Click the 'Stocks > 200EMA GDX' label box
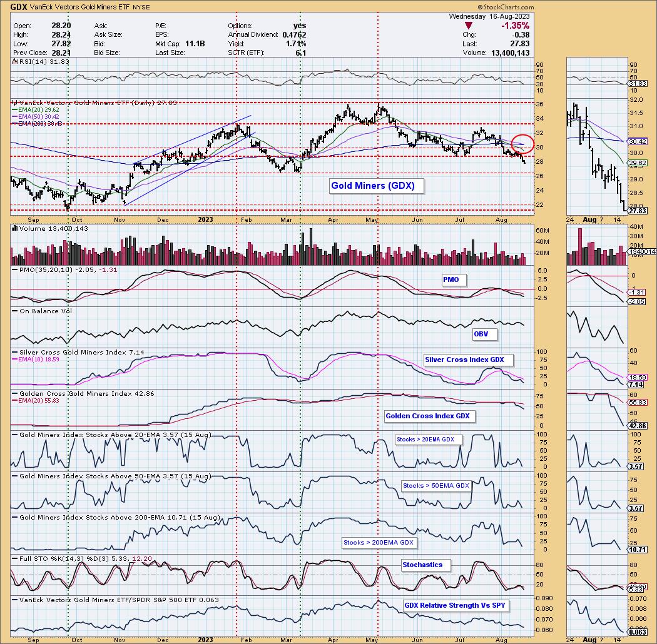 (379, 543)
